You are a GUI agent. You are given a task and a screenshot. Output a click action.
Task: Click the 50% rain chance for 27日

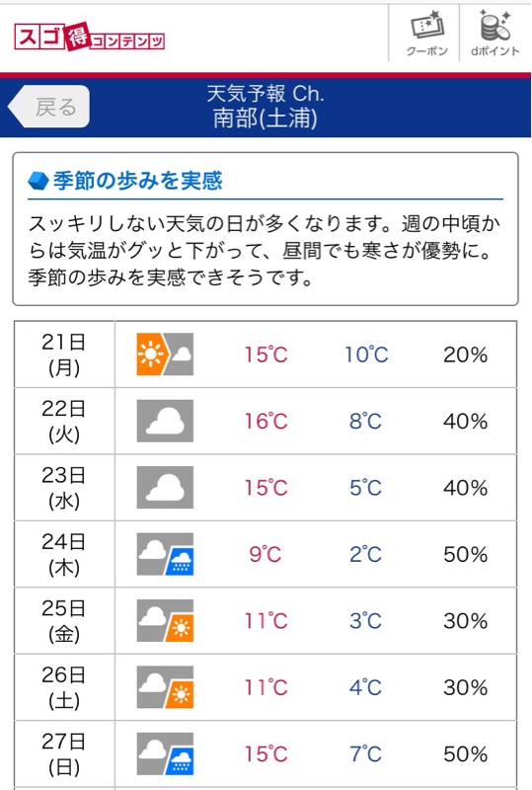(465, 753)
